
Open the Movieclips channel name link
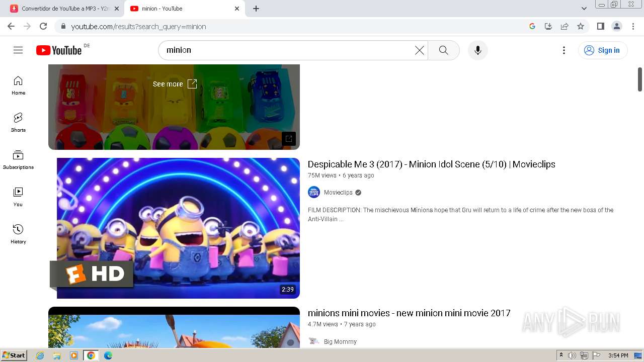[338, 193]
